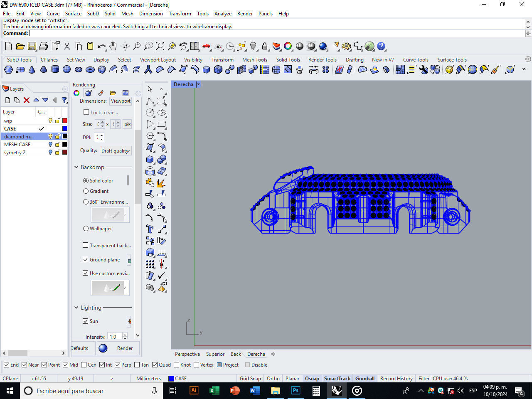This screenshot has height=399, width=532.
Task: Click the New file icon in main toolbar
Action: (x=8, y=46)
